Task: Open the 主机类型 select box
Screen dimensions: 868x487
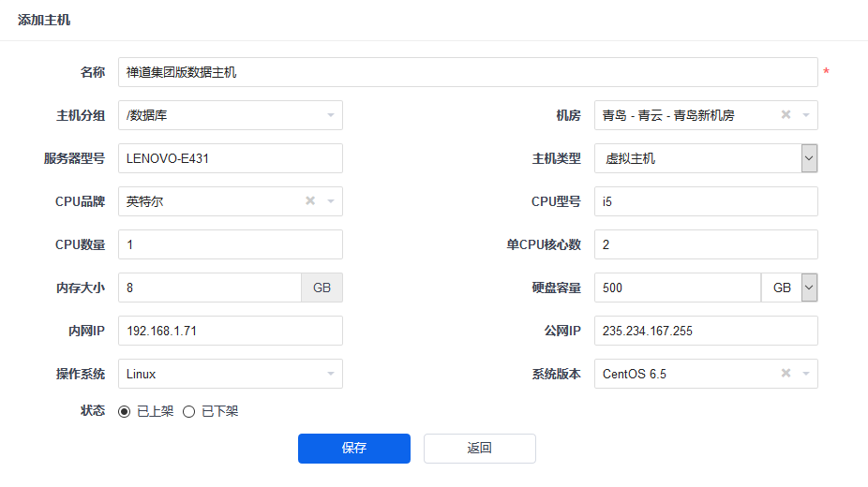Action: (x=706, y=158)
